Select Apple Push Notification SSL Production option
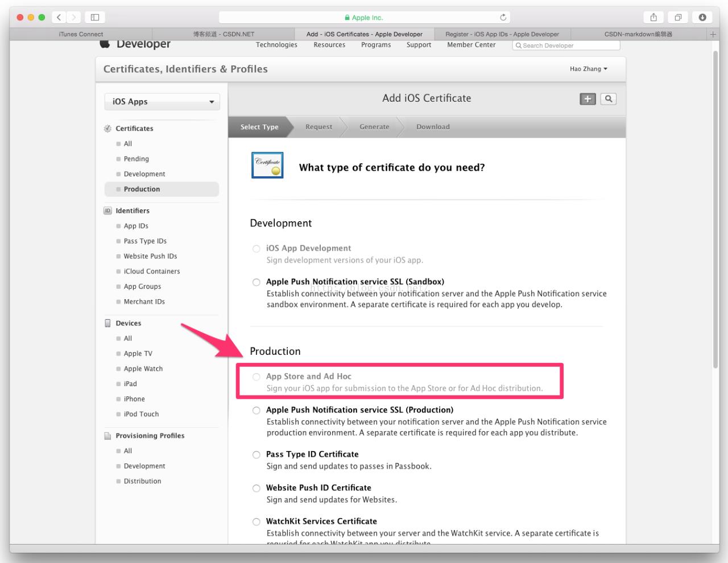Screen dimensions: 728x563 (257, 410)
